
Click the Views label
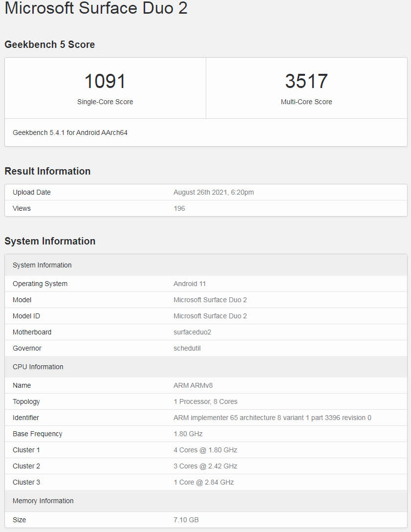(22, 208)
